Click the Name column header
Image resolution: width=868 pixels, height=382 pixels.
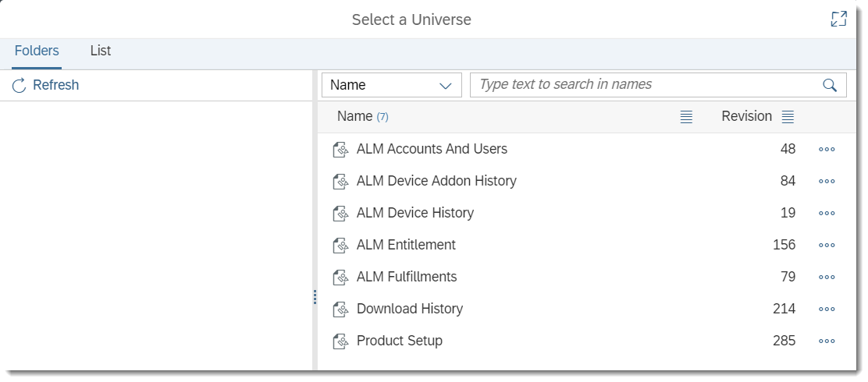(x=354, y=116)
